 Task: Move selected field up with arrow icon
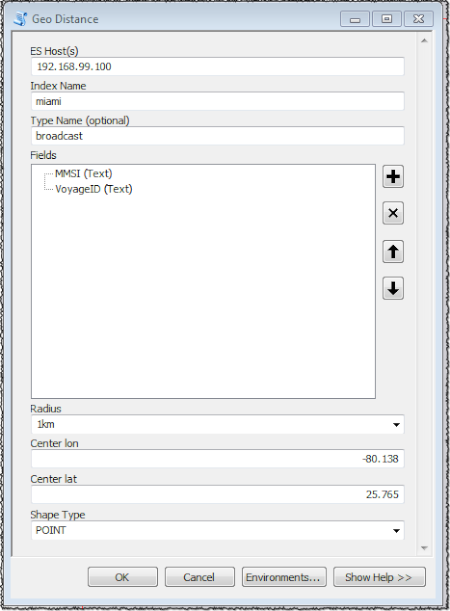click(x=393, y=251)
